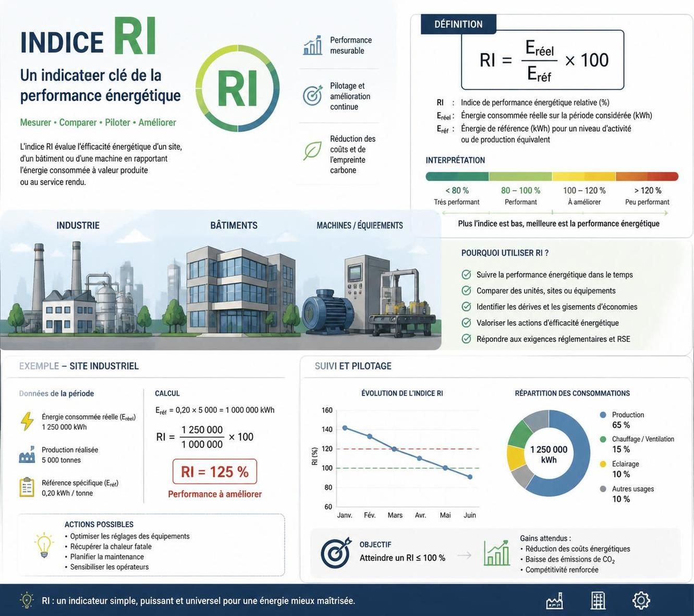The width and height of the screenshot is (694, 616).
Task: Click the check mark beside Répondre aux exigences
Action: coord(467,339)
